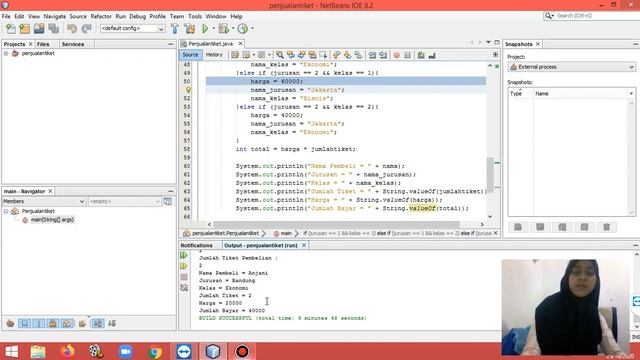
Task: Click the Stop icon in Output panel
Action: 184,277
